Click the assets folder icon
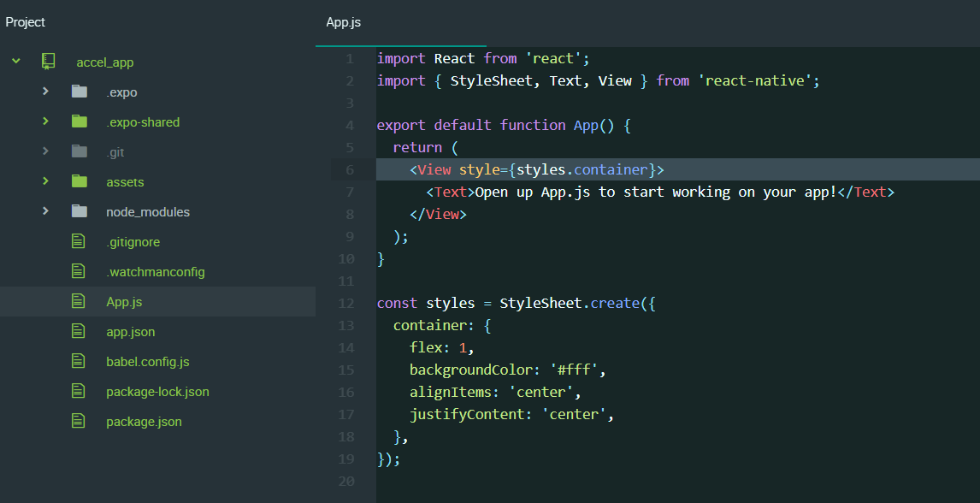 [x=80, y=182]
